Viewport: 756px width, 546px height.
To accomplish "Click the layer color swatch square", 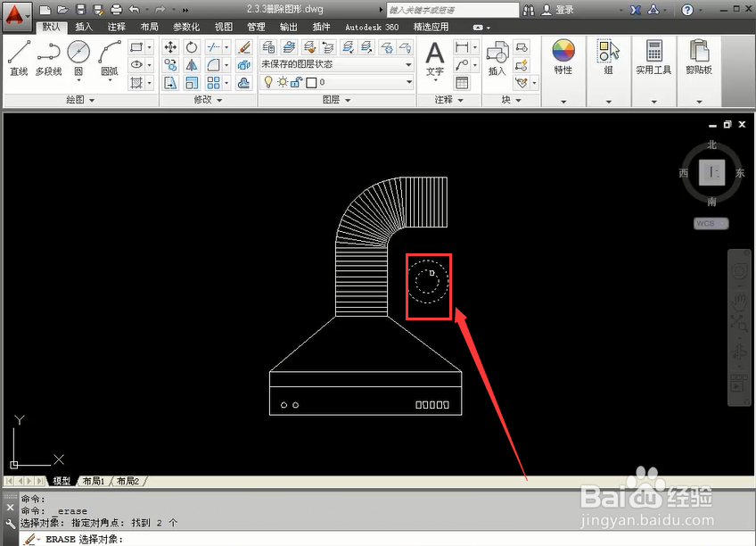I will coord(311,83).
